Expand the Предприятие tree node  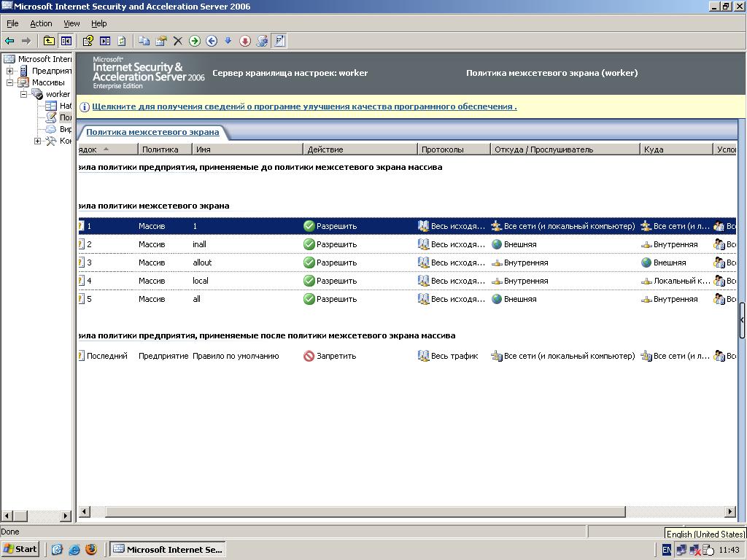[9, 71]
